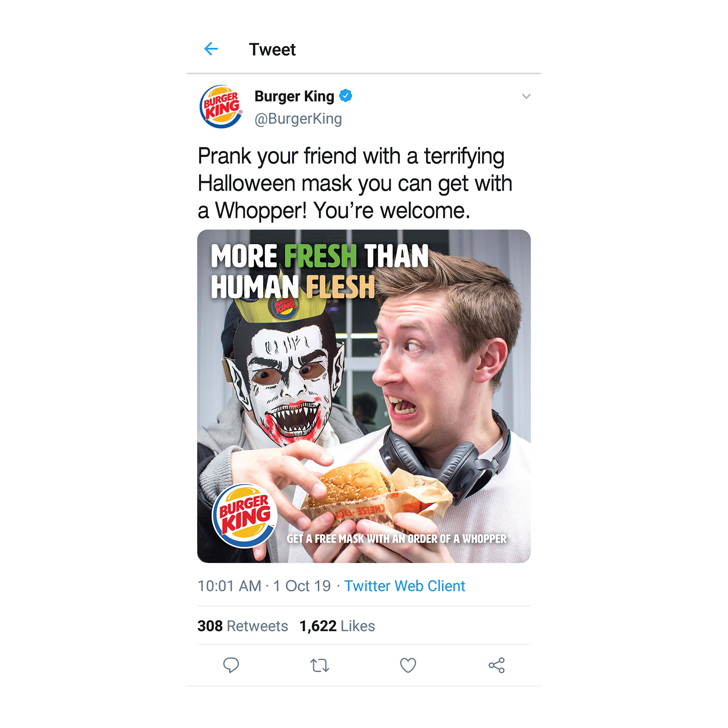Reply to the Burger King tweet

231,665
